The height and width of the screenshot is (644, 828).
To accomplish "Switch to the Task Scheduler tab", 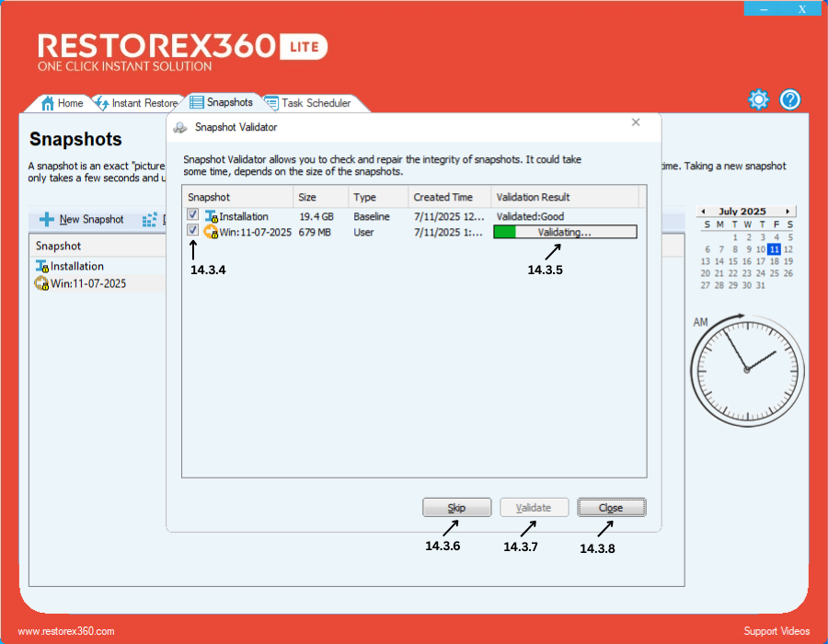I will click(316, 103).
